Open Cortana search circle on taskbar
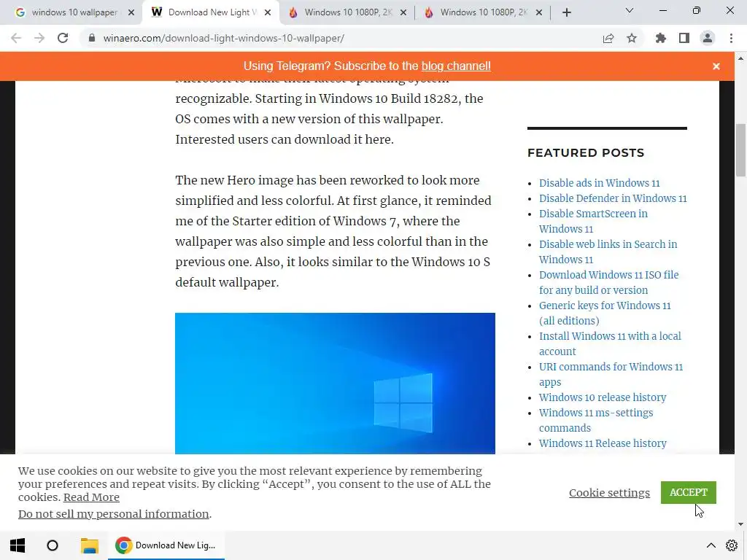The image size is (747, 560). pos(53,545)
